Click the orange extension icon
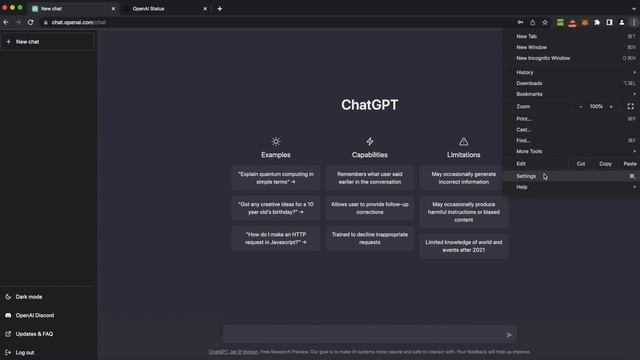 585,22
